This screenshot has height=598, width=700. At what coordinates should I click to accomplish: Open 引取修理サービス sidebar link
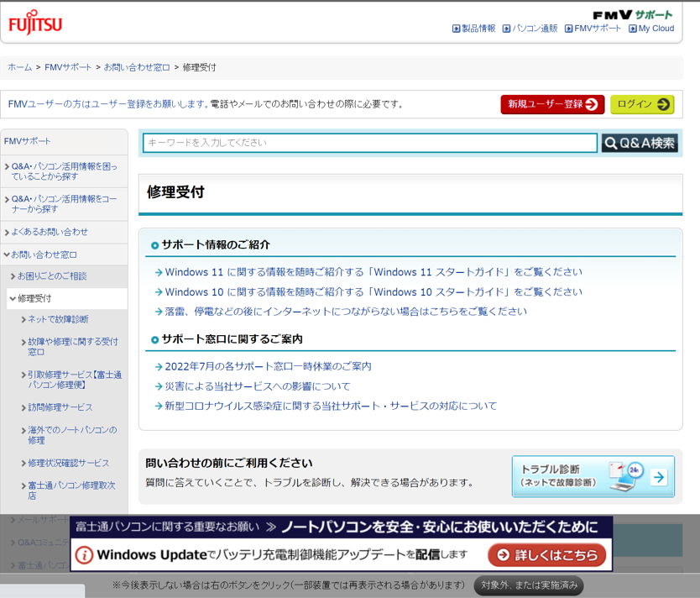coord(75,380)
